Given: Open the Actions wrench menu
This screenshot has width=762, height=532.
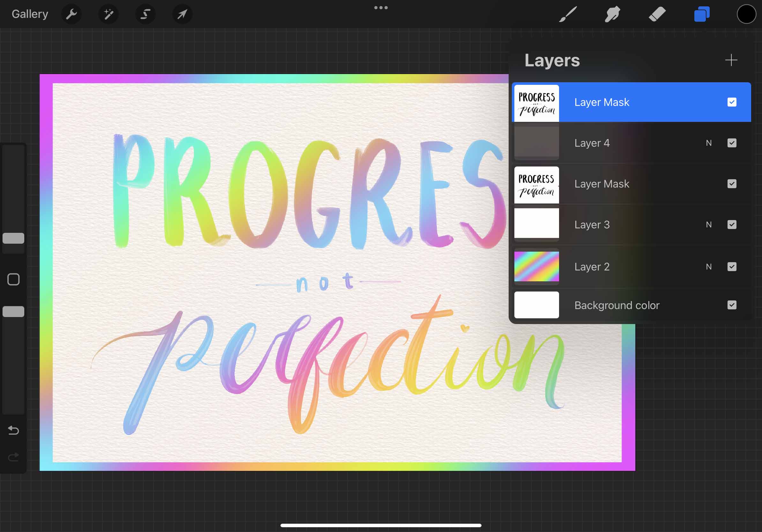Looking at the screenshot, I should 71,14.
